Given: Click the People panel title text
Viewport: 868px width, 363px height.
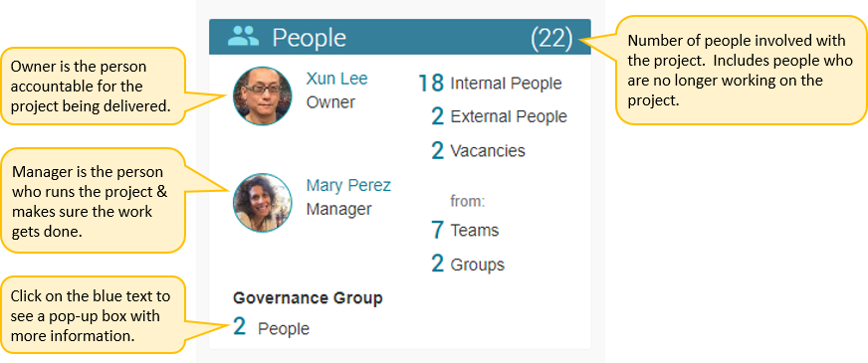Looking at the screenshot, I should click(310, 38).
